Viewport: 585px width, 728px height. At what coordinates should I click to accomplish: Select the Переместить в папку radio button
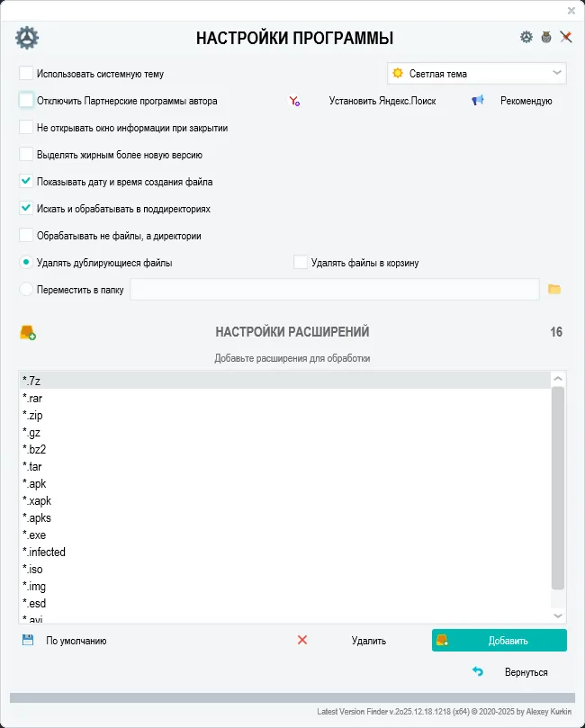pyautogui.click(x=26, y=290)
